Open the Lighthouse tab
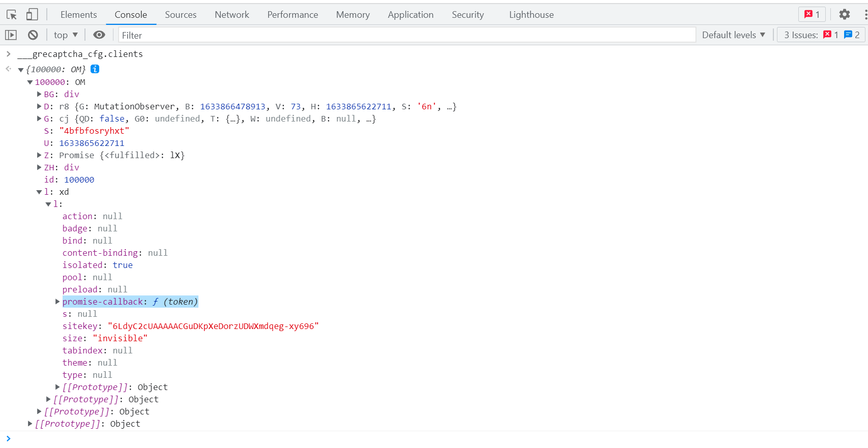This screenshot has height=448, width=868. pos(531,15)
